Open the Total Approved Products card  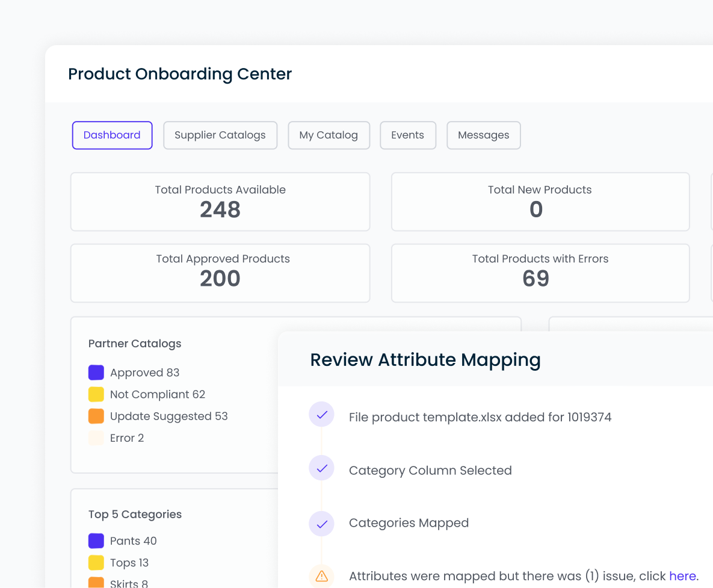click(220, 273)
